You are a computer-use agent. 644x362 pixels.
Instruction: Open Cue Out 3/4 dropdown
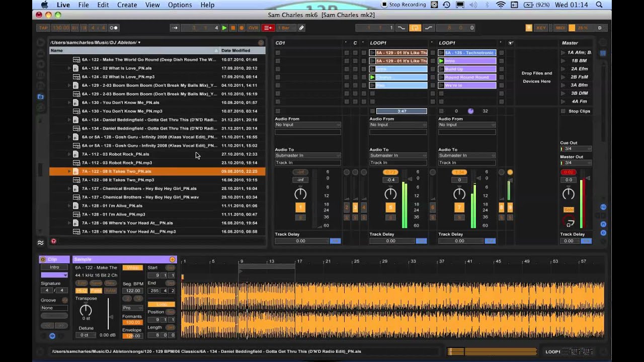point(576,149)
